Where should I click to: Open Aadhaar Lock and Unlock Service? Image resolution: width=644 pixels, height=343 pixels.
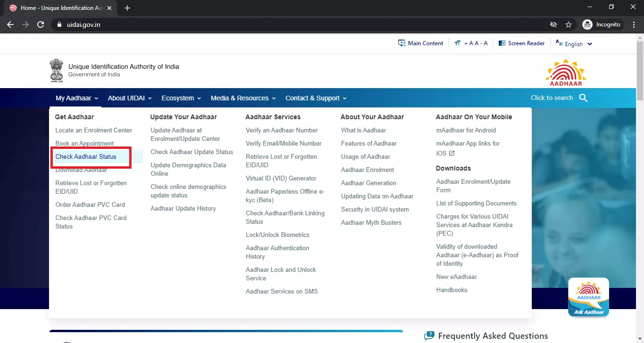coord(281,274)
